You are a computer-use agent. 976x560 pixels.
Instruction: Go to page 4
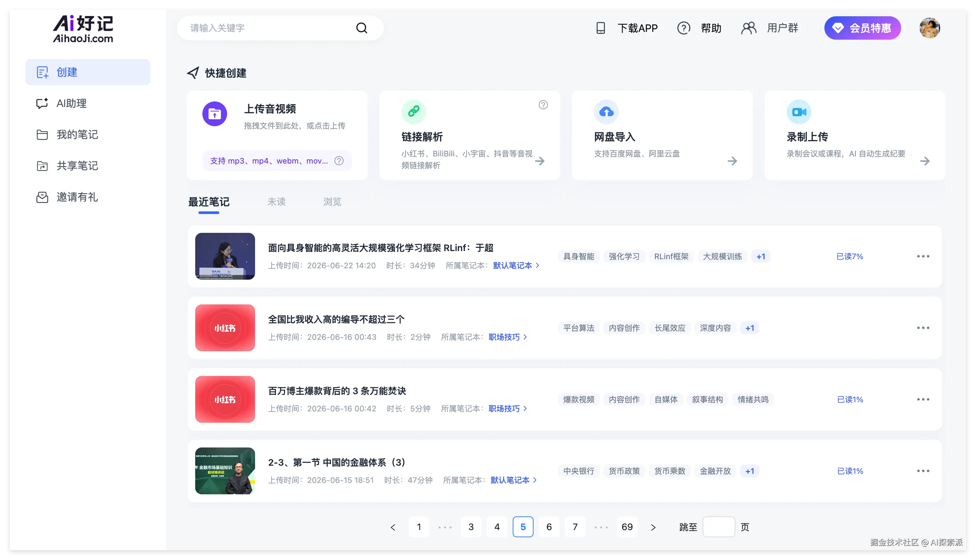pos(497,527)
